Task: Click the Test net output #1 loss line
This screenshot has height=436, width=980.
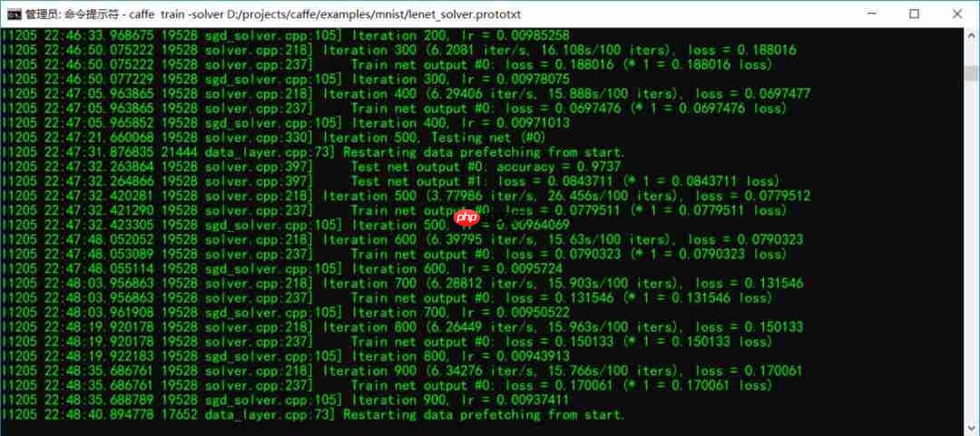Action: (x=390, y=181)
